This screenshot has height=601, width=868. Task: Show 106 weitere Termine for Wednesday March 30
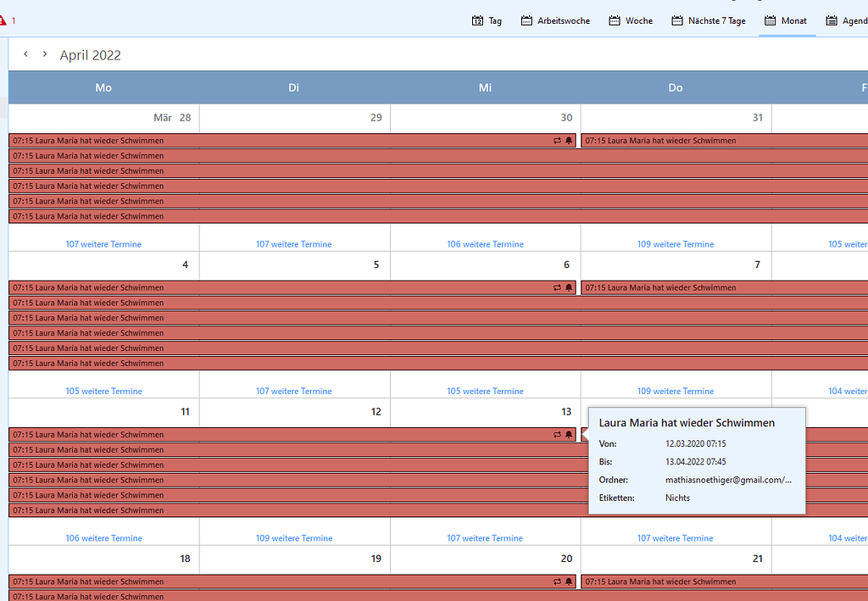click(486, 244)
